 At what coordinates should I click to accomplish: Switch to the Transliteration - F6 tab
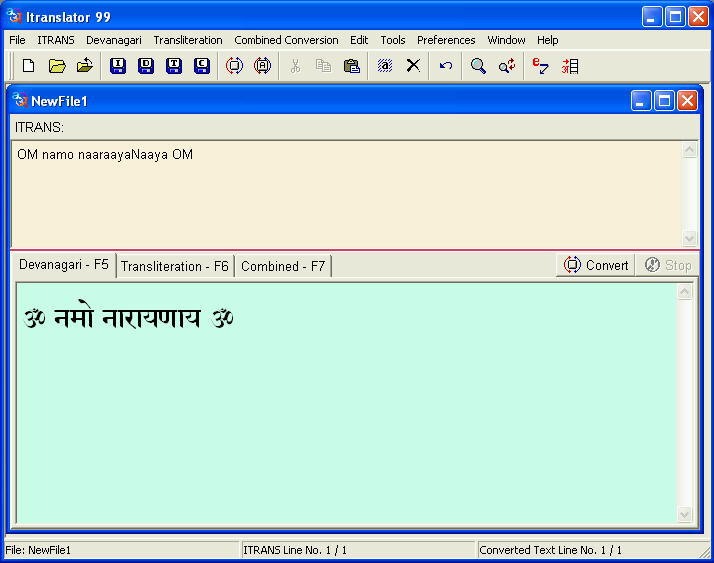pyautogui.click(x=175, y=266)
